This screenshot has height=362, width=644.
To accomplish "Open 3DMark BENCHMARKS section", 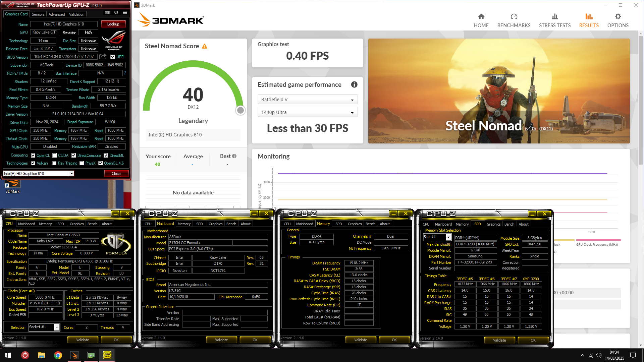I will click(x=514, y=20).
